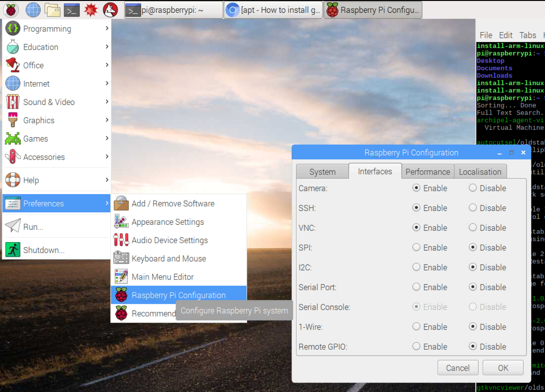Launch the web browser globe icon in taskbar
The width and height of the screenshot is (545, 392).
[x=33, y=10]
